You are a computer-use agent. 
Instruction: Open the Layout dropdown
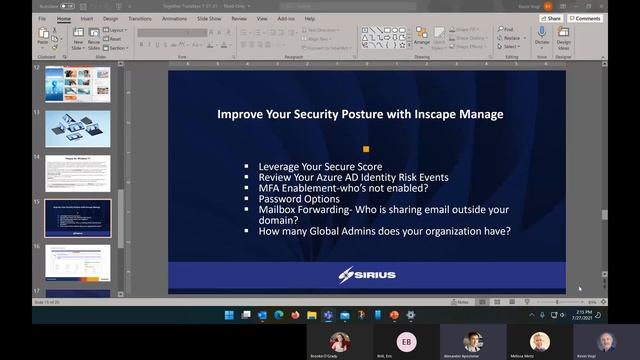115,30
